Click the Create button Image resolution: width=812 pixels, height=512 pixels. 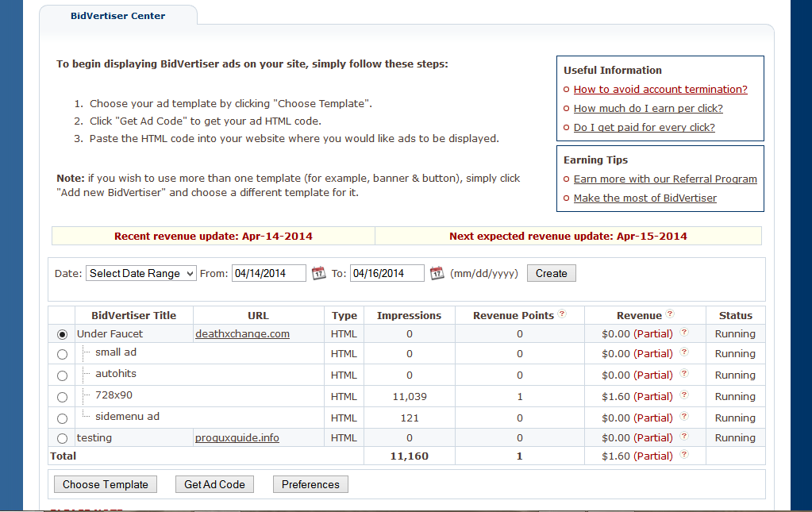point(551,273)
